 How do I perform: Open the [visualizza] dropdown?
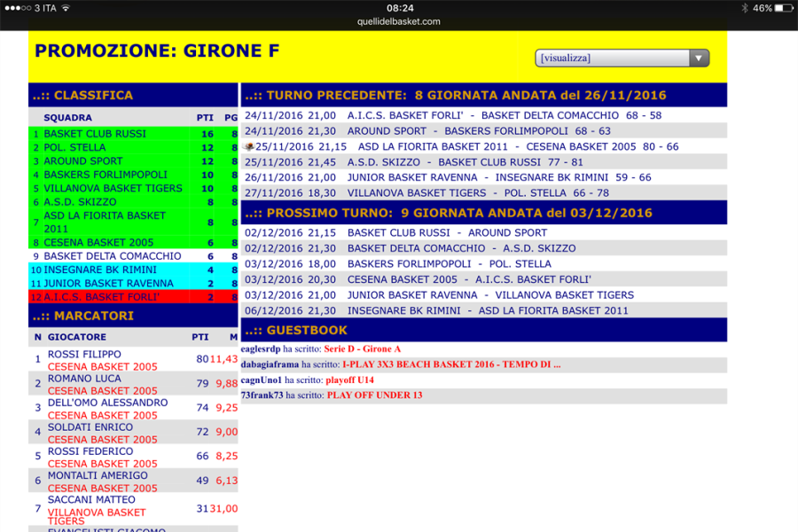point(622,58)
